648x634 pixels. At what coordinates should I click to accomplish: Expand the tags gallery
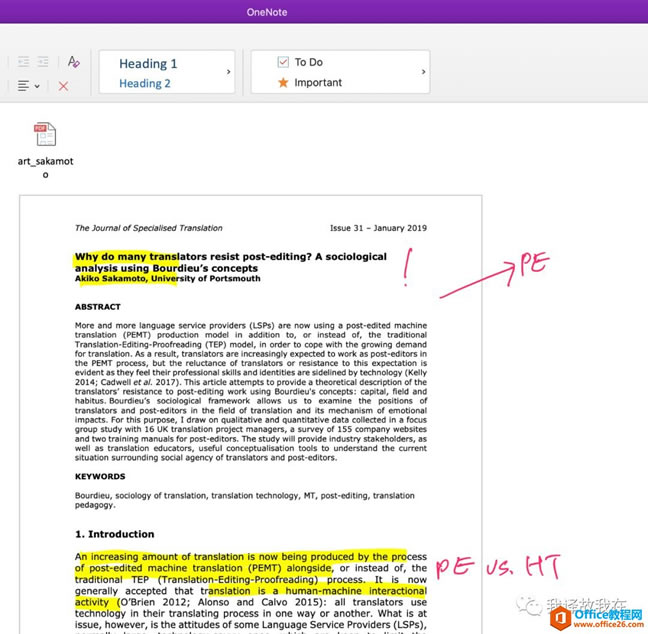coord(423,72)
